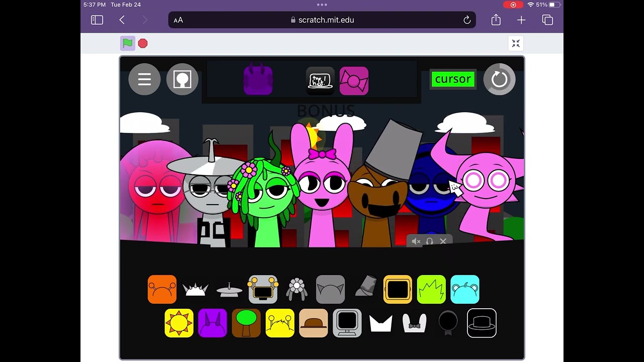Image resolution: width=644 pixels, height=362 pixels.
Task: Select the orange antennae character icon
Action: pyautogui.click(x=162, y=289)
